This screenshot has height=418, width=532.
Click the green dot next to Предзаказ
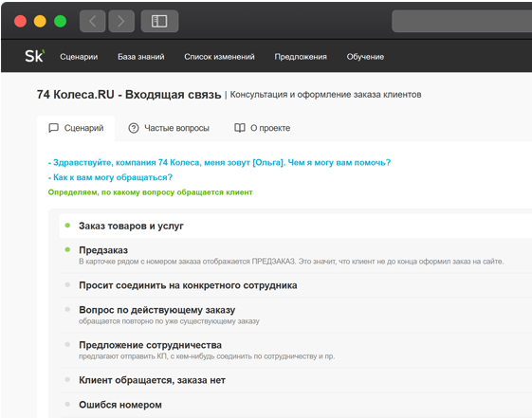(x=67, y=249)
